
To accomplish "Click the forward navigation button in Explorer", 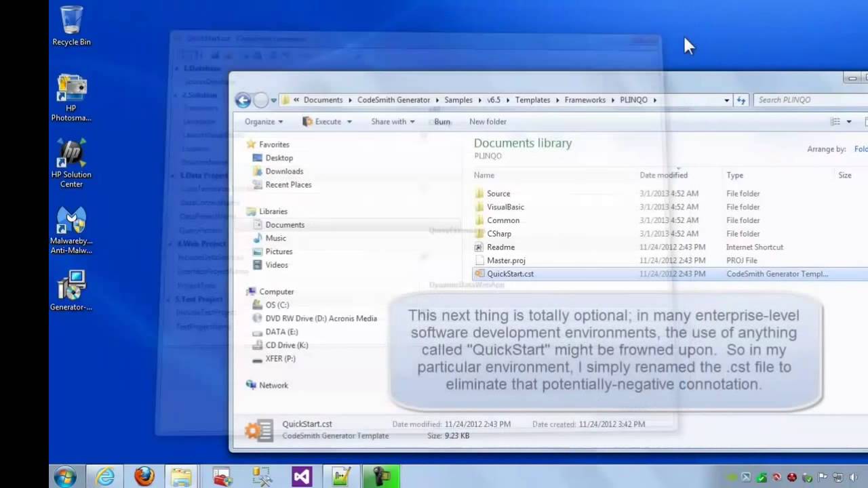I will pos(261,100).
